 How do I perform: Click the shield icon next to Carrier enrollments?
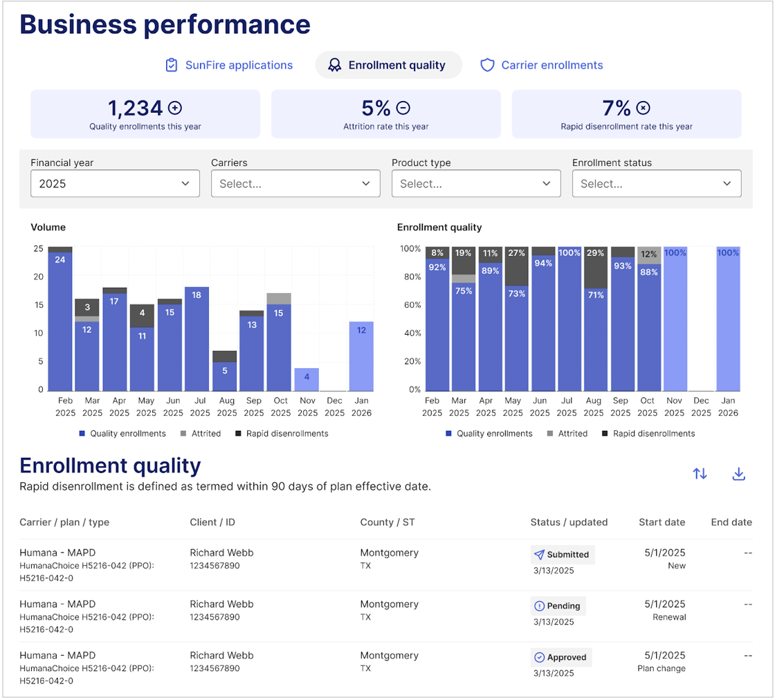[x=487, y=64]
